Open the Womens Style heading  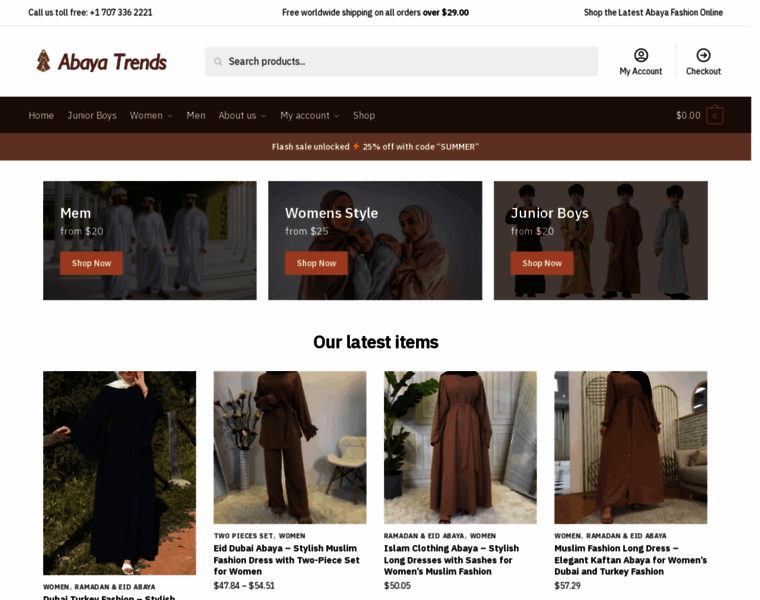(332, 213)
